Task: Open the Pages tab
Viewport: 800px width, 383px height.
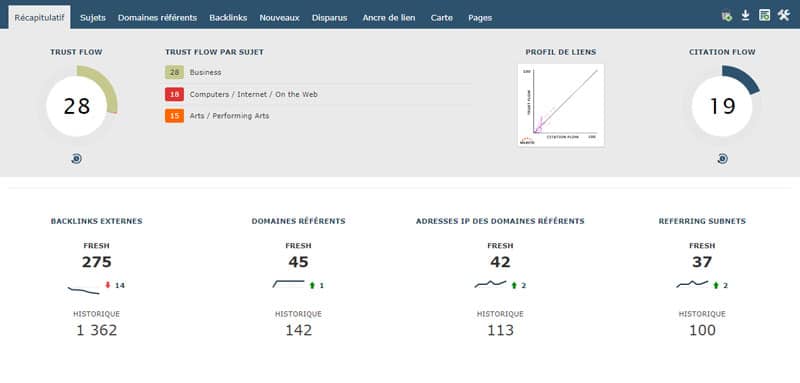Action: tap(480, 17)
